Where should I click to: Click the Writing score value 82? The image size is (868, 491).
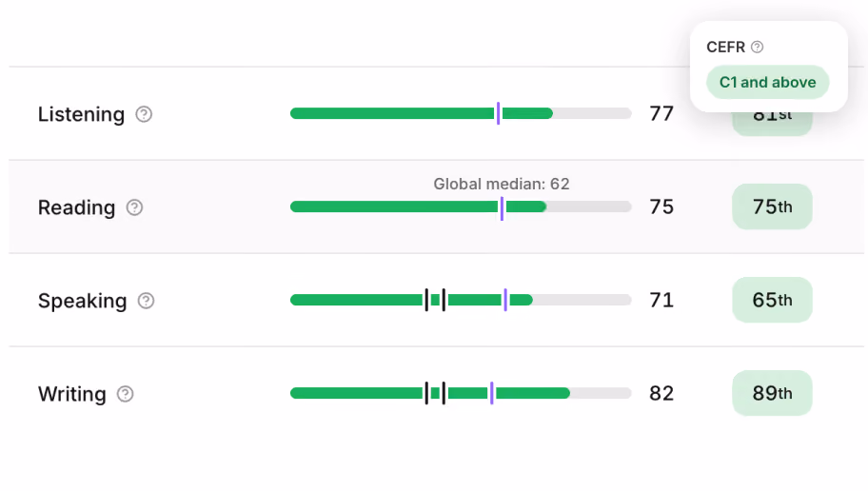[661, 393]
